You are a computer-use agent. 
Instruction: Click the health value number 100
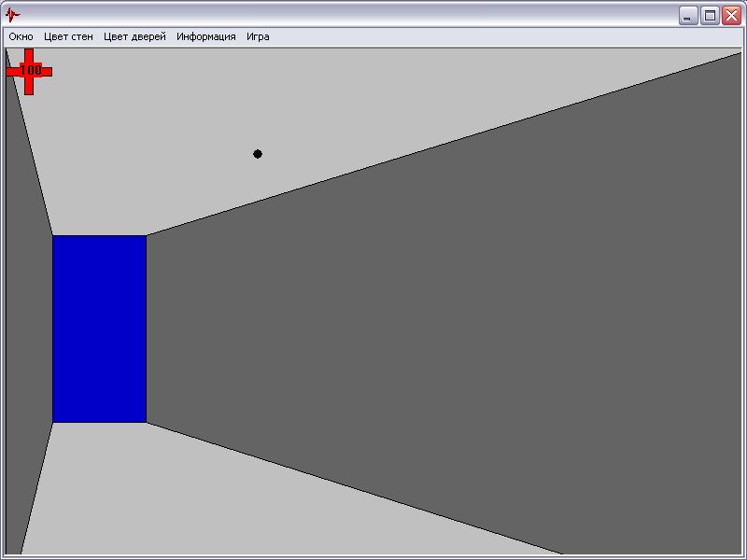30,70
